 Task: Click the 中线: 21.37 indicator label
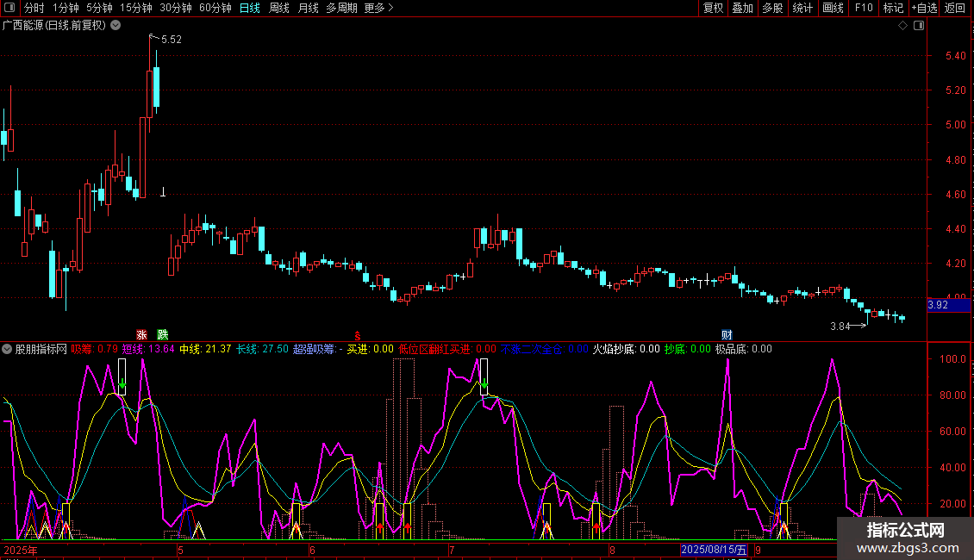pos(205,349)
